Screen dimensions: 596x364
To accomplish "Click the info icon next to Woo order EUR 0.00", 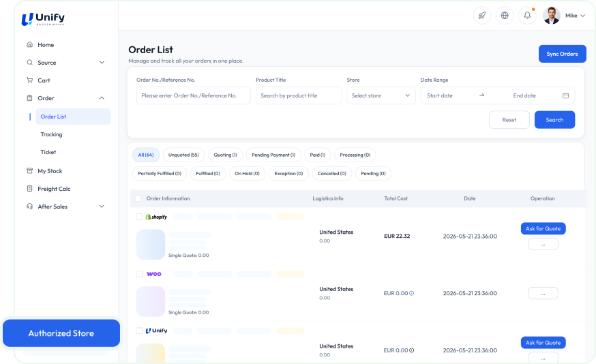I will (x=412, y=293).
